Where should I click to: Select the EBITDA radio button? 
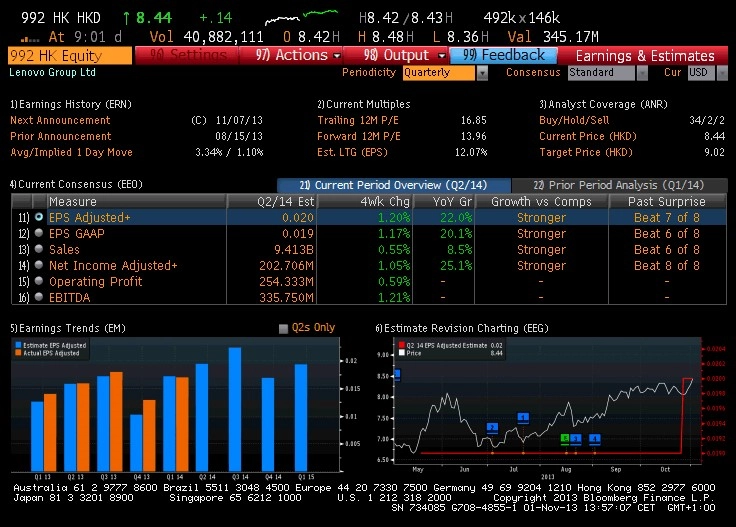[x=39, y=297]
